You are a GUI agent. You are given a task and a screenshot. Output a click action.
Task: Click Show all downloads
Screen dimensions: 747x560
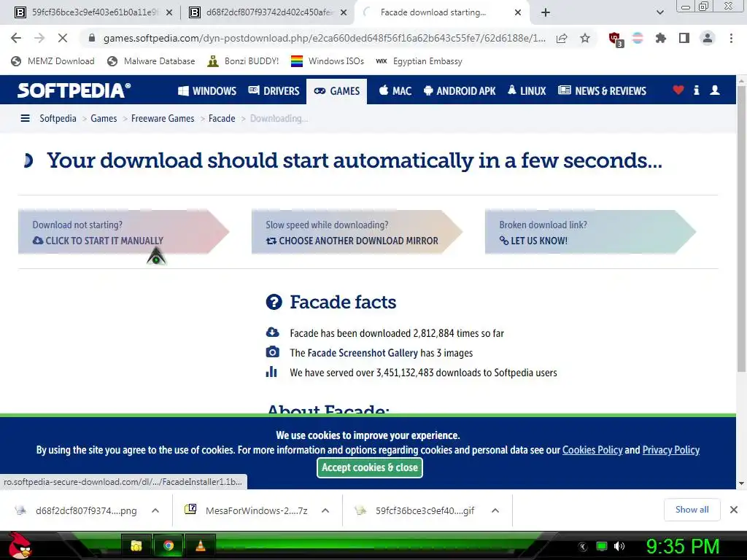click(x=692, y=510)
